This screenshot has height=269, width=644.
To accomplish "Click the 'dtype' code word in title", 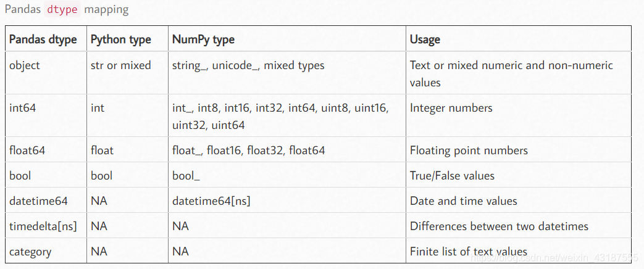I will [62, 10].
